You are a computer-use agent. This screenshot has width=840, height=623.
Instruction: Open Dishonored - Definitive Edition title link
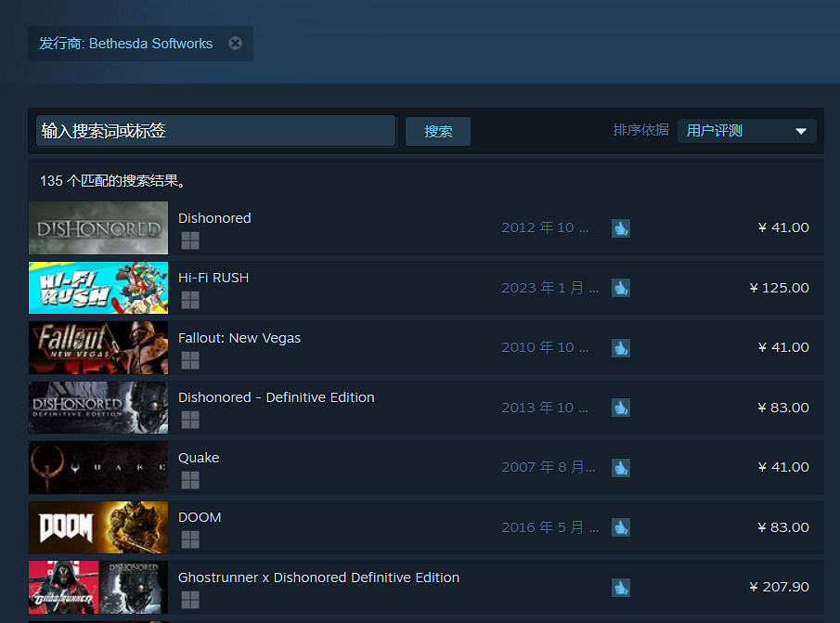pos(276,397)
